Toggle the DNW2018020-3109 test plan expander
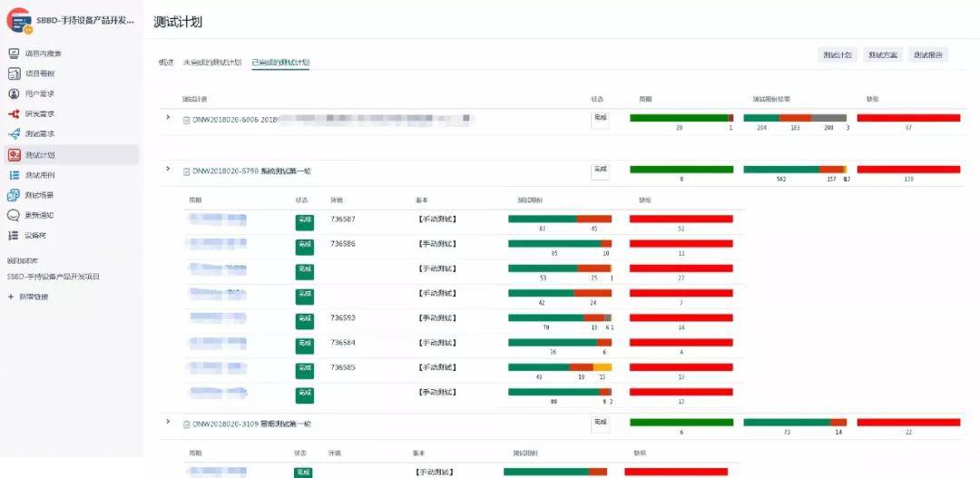This screenshot has height=478, width=980. coord(168,422)
